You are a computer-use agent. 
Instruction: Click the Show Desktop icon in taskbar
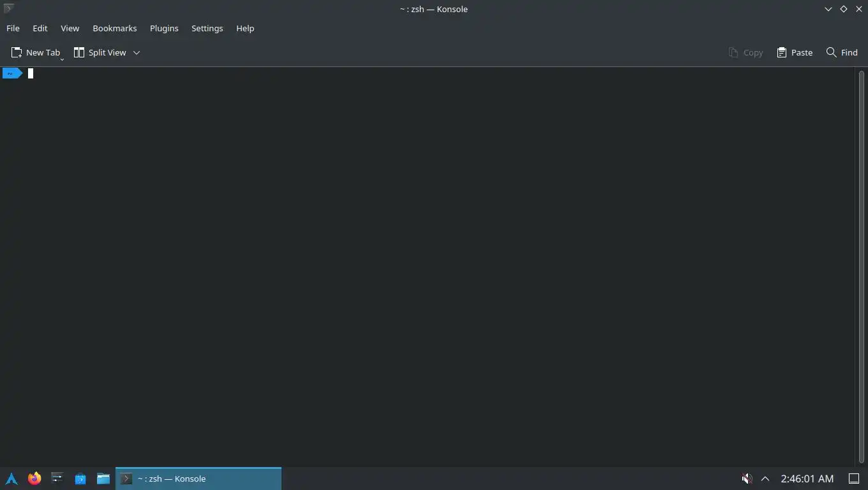tap(854, 479)
